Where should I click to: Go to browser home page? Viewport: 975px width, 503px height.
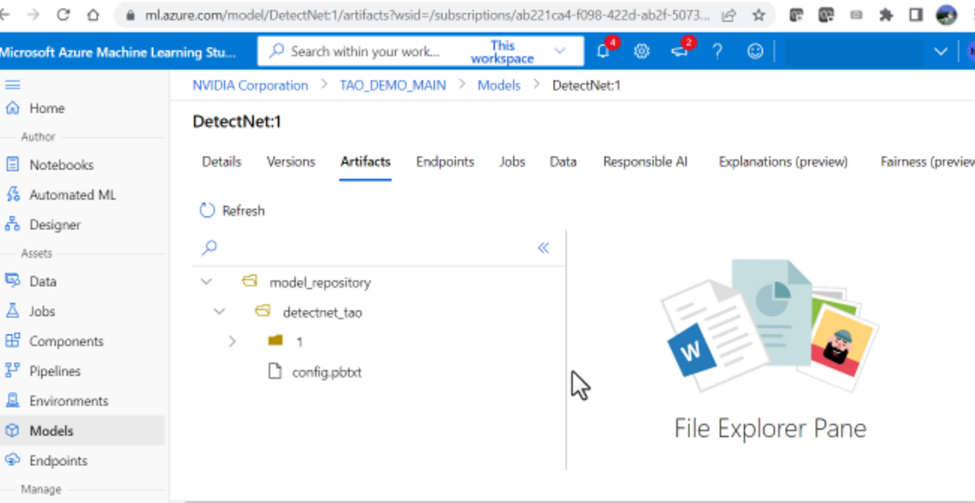(93, 15)
